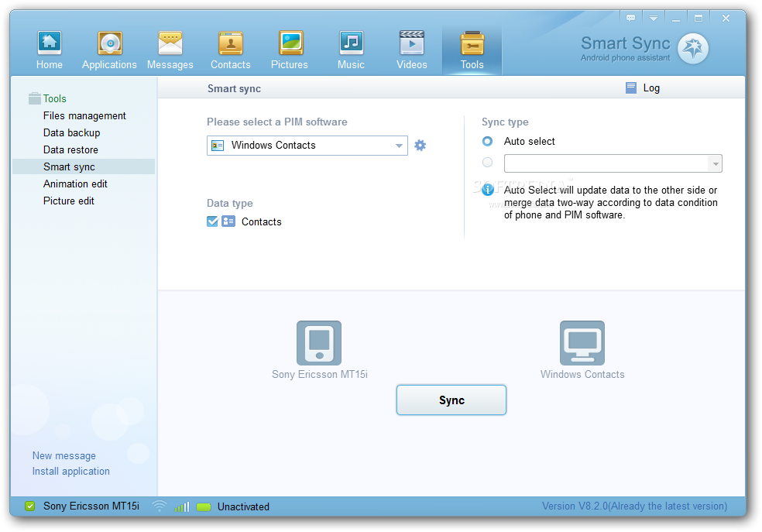Click the signal strength bars icon
This screenshot has height=532, width=762.
pyautogui.click(x=182, y=506)
